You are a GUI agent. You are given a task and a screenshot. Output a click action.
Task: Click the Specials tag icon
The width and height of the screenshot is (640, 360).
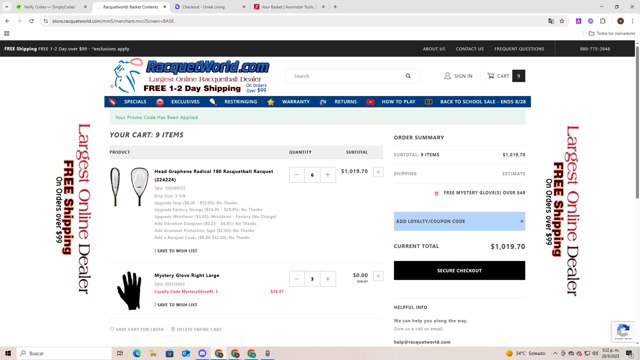click(x=113, y=102)
